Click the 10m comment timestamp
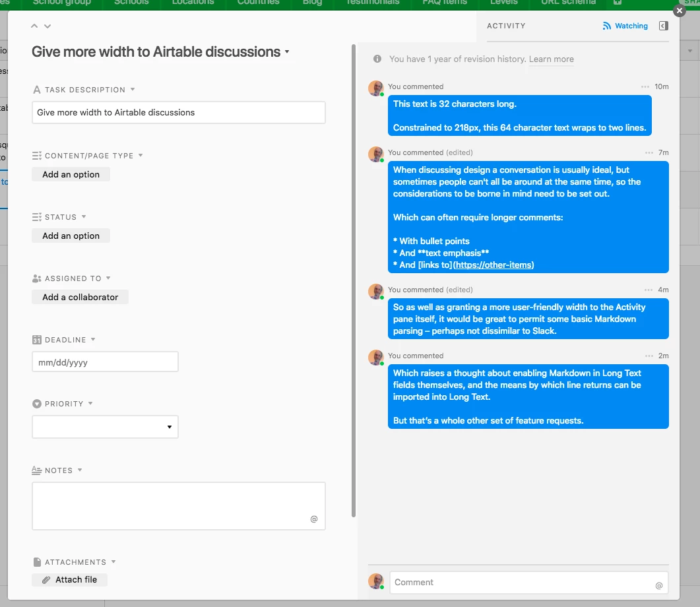 662,86
